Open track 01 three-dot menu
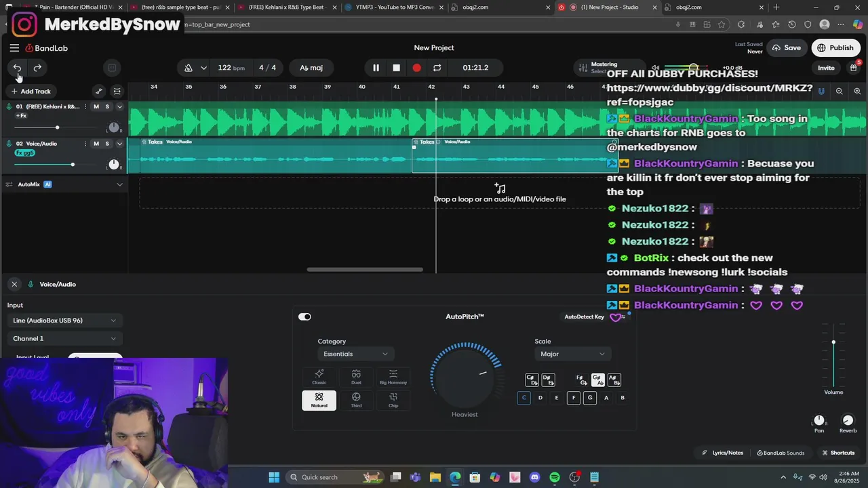This screenshot has height=488, width=868. (85, 106)
